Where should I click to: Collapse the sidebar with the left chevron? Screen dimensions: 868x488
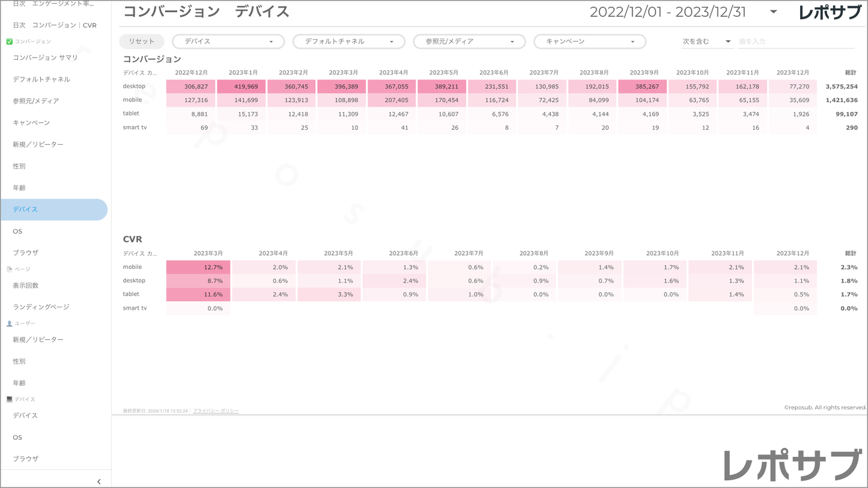[x=99, y=481]
